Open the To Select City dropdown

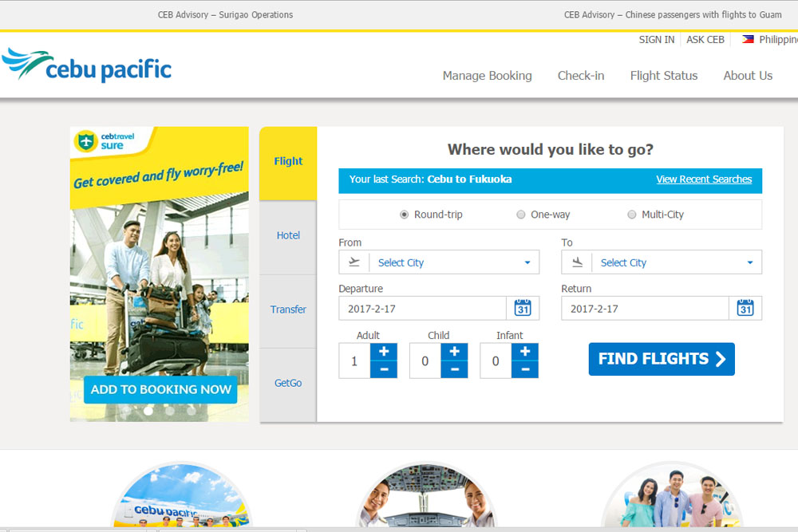(662, 262)
